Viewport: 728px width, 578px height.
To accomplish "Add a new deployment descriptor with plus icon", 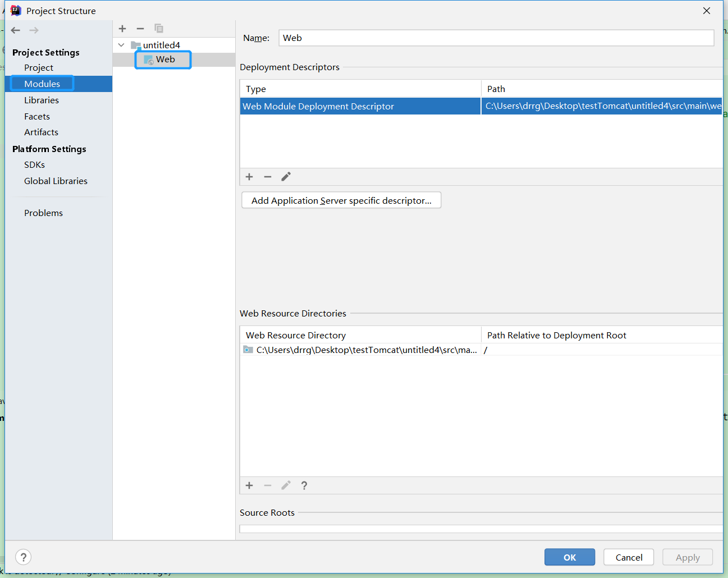I will pos(249,177).
